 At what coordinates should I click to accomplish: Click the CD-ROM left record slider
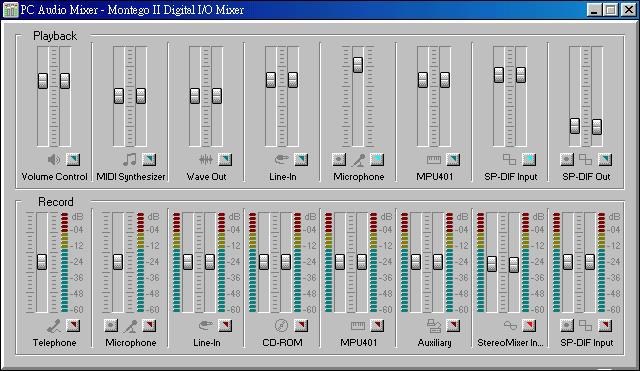[x=264, y=262]
